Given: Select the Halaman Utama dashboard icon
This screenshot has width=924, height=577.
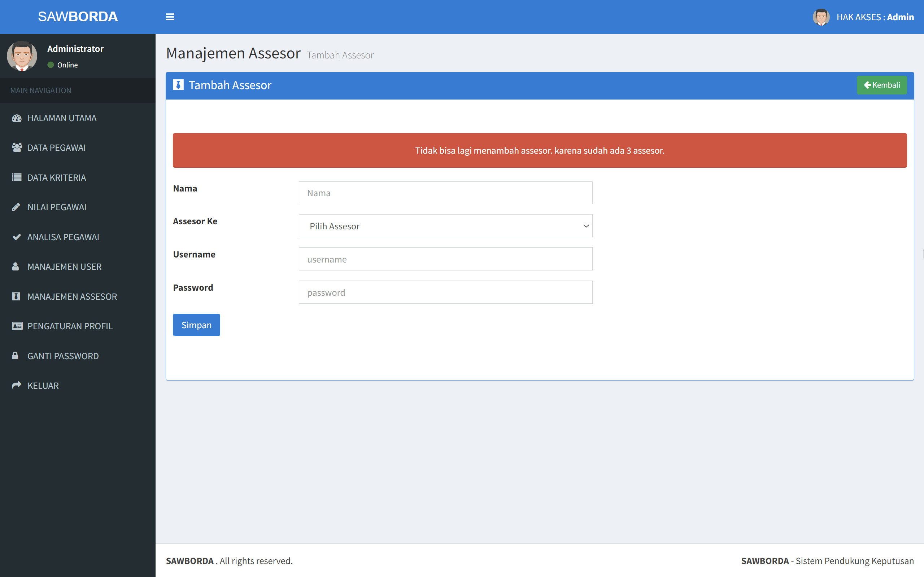Looking at the screenshot, I should pyautogui.click(x=16, y=118).
